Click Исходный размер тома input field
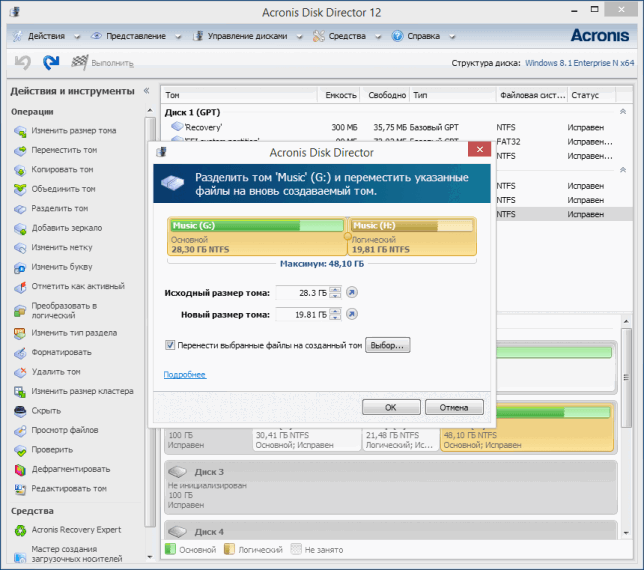The width and height of the screenshot is (644, 570). pyautogui.click(x=303, y=293)
